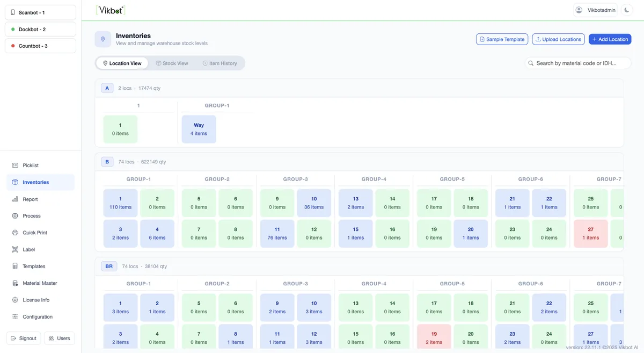Open zone B location 4 with 6 items
Viewport: 644px width, 353px height.
click(157, 234)
